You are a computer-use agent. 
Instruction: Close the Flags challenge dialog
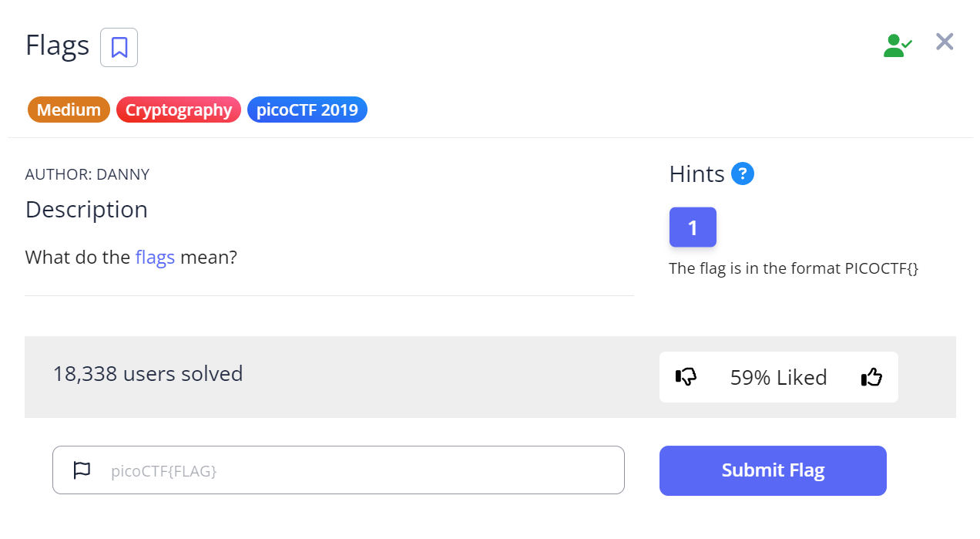(945, 42)
